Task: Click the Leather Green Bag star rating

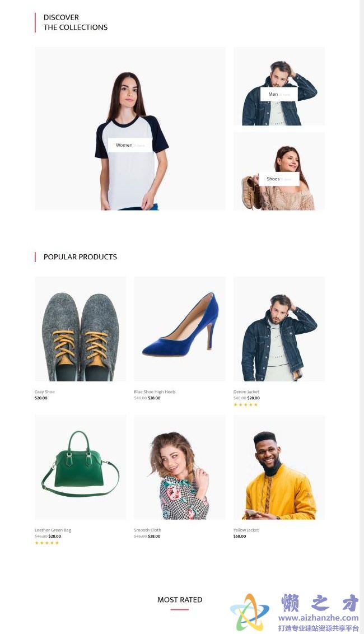Action: [47, 543]
